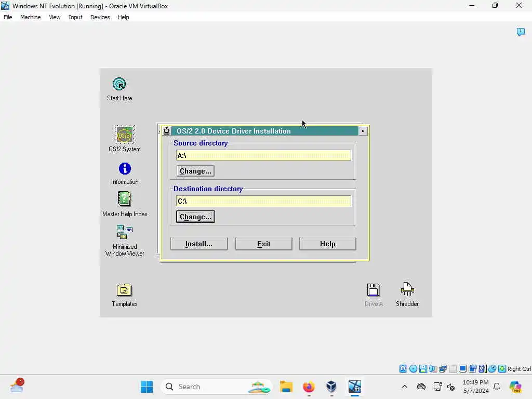Screen dimensions: 532x399
Task: Click the hard disk activity status icon
Action: 403,369
